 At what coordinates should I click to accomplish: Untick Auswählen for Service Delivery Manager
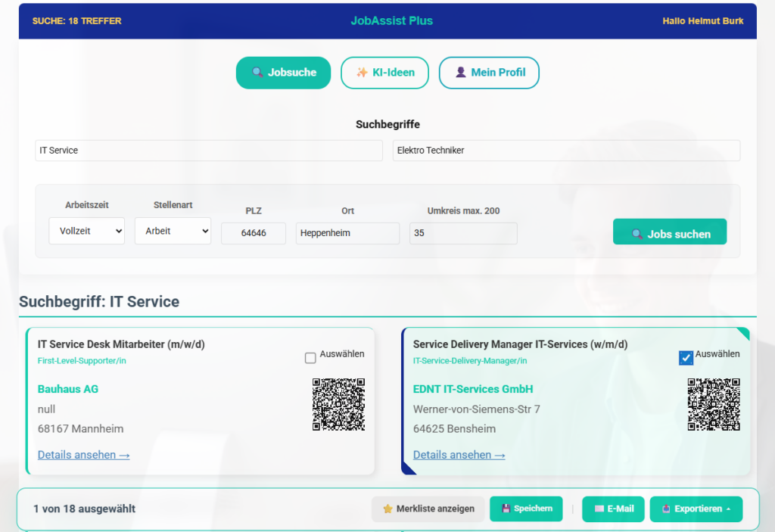coord(686,358)
